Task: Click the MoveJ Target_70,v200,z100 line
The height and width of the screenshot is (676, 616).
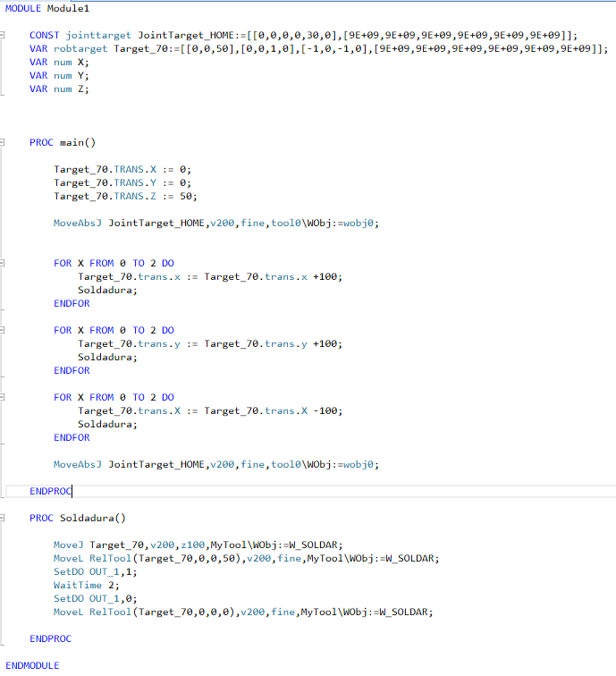Action: click(x=198, y=545)
